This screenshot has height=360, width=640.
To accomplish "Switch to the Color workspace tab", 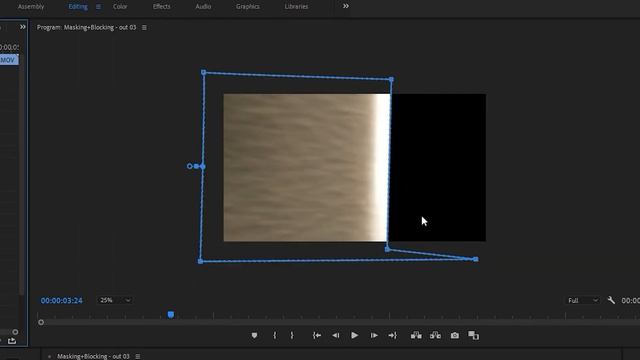I will 120,7.
